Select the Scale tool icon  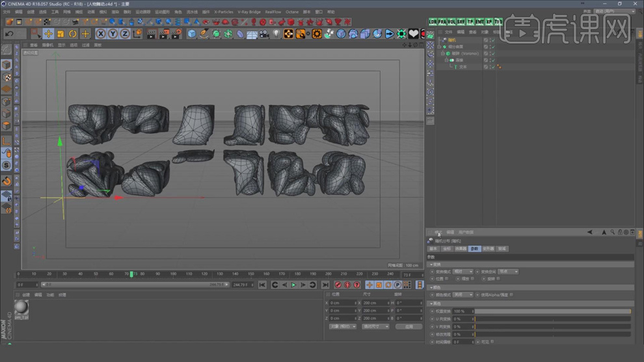[60, 34]
